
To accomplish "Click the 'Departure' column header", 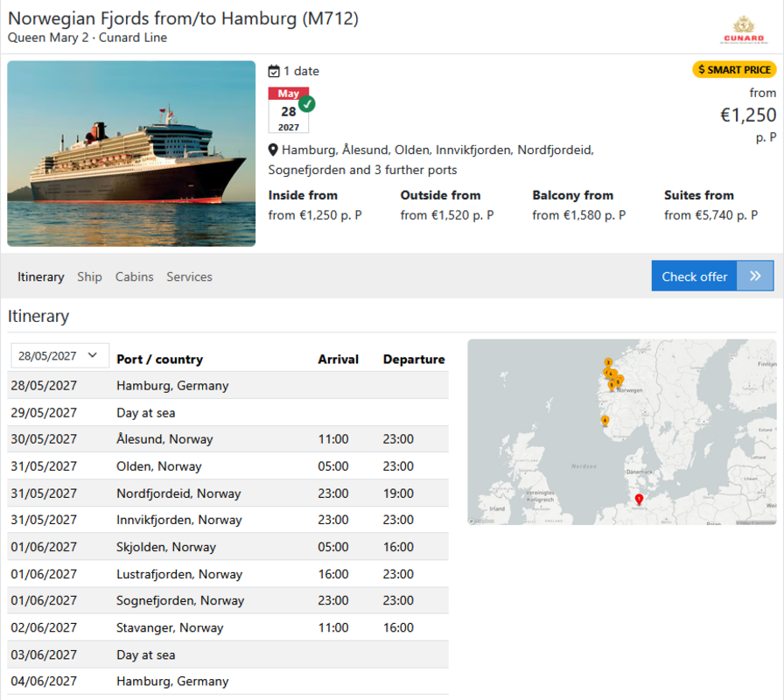I will 414,360.
